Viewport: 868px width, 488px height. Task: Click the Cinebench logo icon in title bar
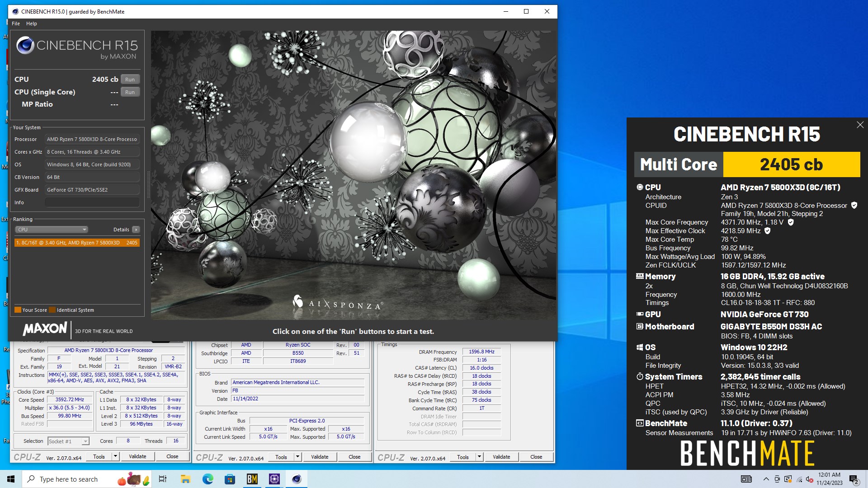point(15,11)
